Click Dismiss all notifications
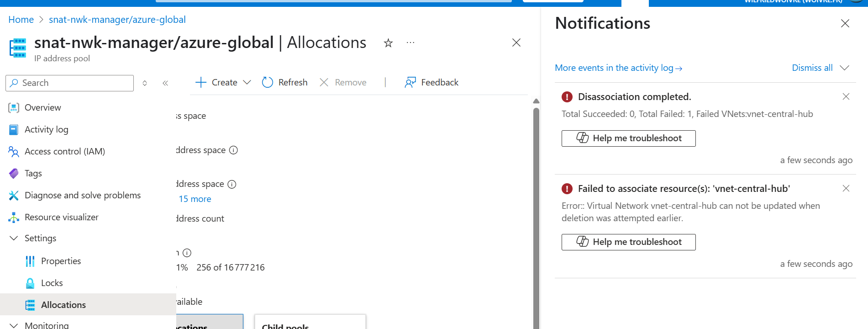Image resolution: width=868 pixels, height=329 pixels. tap(812, 68)
